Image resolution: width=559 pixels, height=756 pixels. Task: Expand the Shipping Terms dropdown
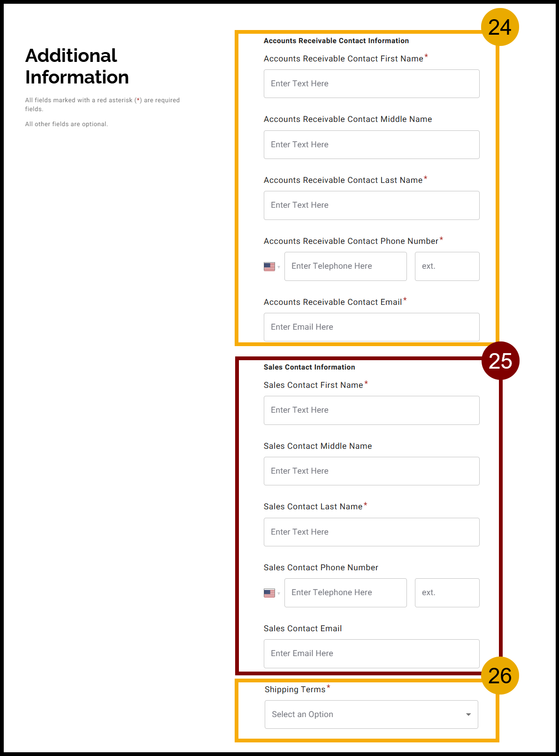pos(371,714)
